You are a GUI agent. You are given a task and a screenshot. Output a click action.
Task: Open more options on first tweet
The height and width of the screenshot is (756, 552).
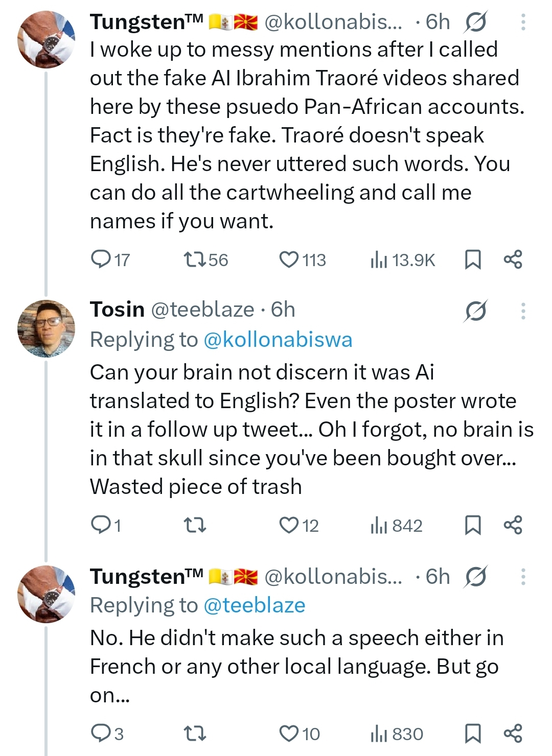pos(523,22)
